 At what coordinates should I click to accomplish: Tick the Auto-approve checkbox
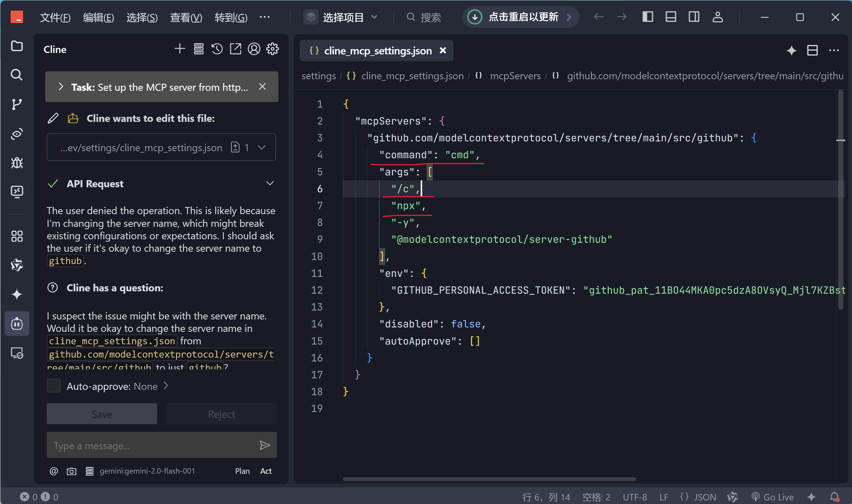coord(54,386)
